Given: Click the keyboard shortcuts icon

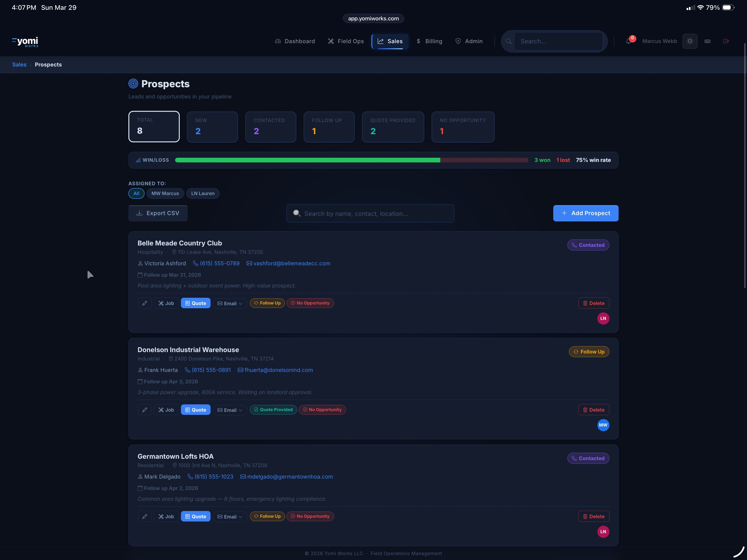Looking at the screenshot, I should point(708,41).
